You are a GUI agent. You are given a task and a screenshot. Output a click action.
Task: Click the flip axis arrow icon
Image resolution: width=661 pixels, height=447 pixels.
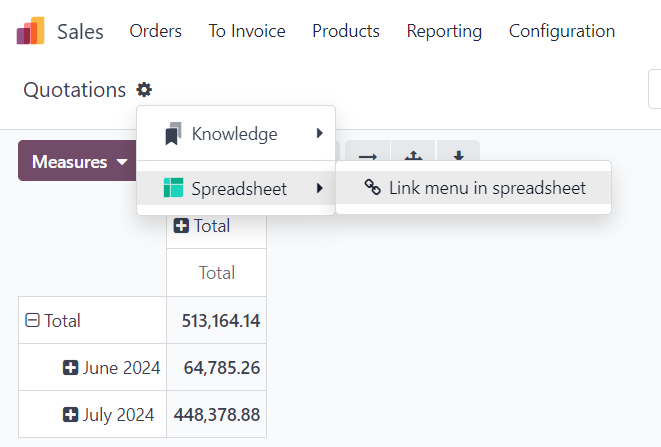pyautogui.click(x=367, y=156)
